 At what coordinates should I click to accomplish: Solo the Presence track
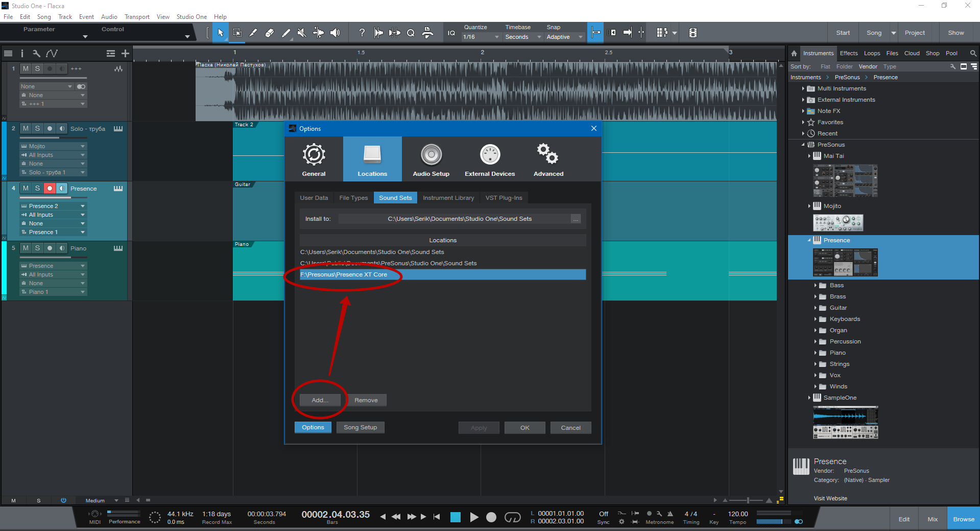coord(37,189)
